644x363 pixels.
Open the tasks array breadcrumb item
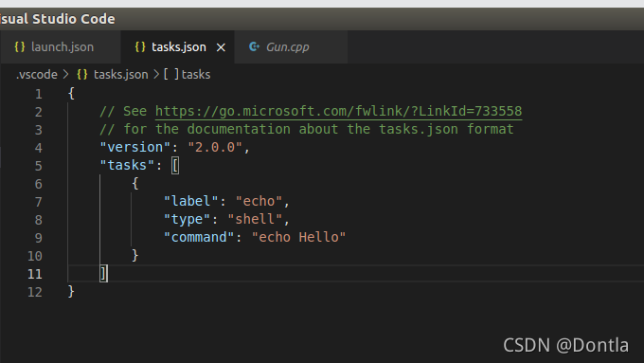(196, 75)
